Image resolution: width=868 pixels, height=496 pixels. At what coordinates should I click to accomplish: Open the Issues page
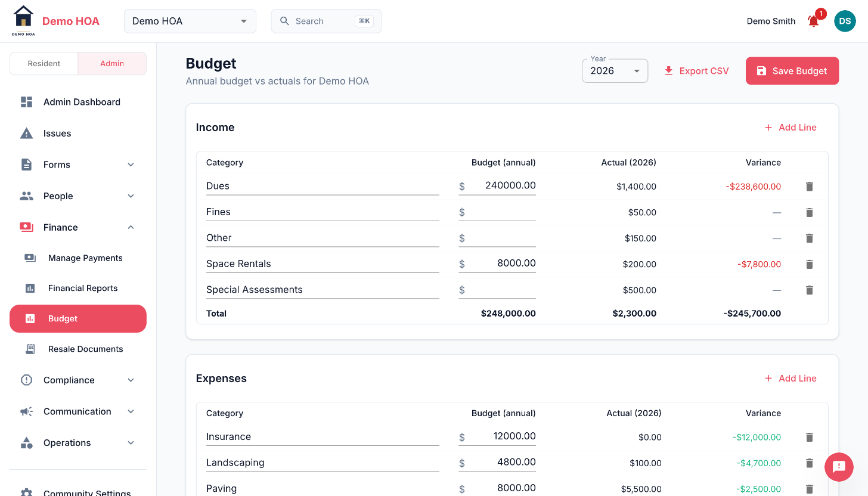pyautogui.click(x=78, y=134)
